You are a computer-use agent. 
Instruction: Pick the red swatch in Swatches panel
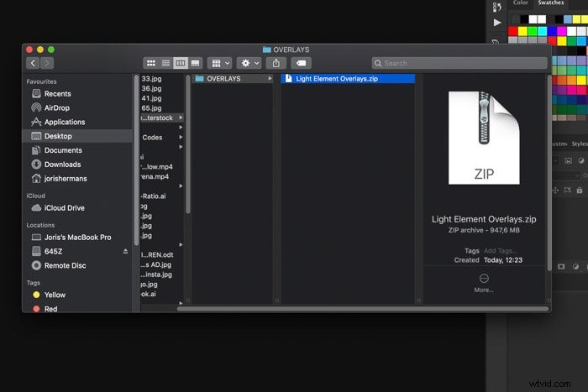[x=513, y=31]
